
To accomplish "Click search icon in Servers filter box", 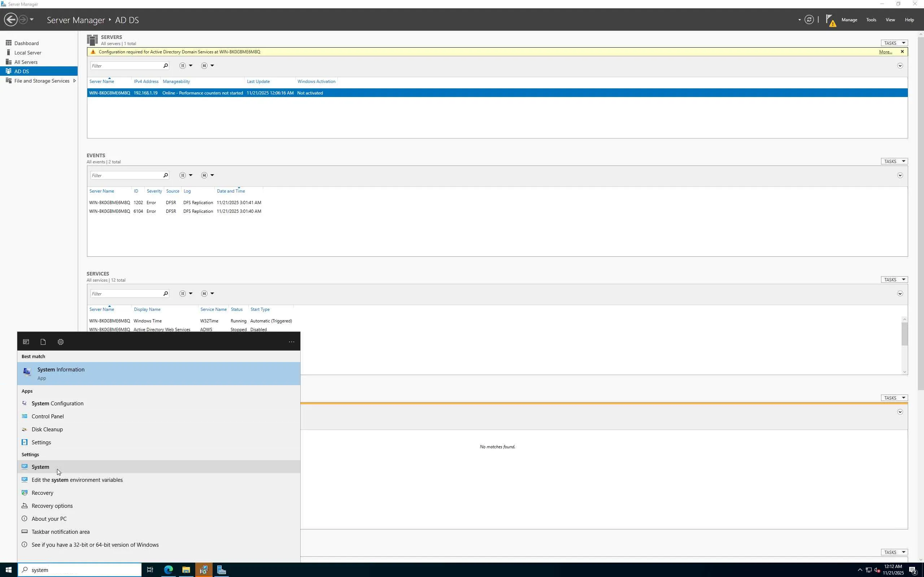I will 165,66.
